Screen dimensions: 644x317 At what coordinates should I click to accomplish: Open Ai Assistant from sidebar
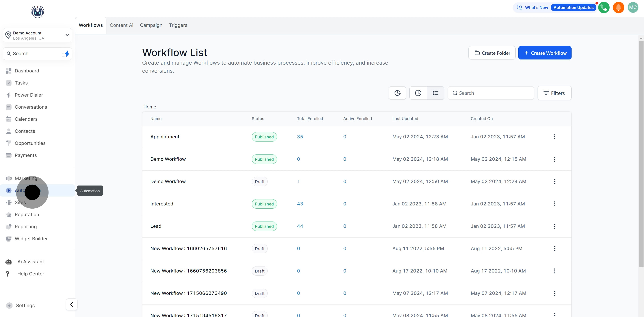30,262
